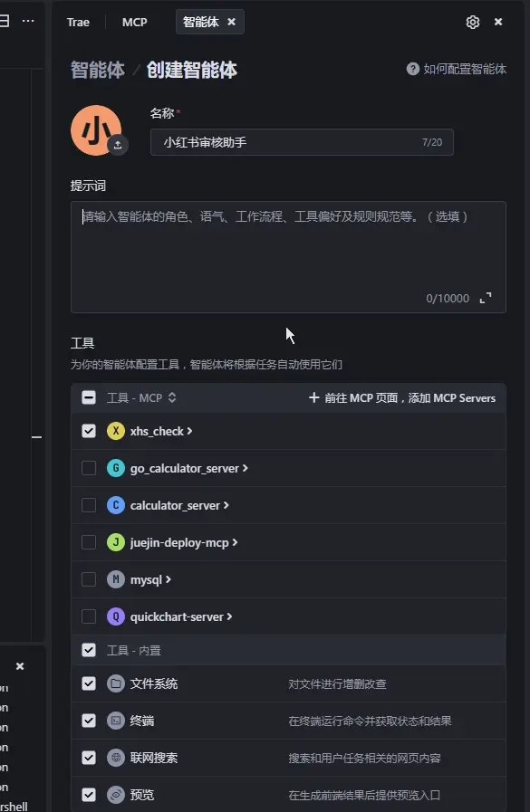Screen dimensions: 530x812
Task: Go back to 智能体 breadcrumb
Action: pos(98,70)
